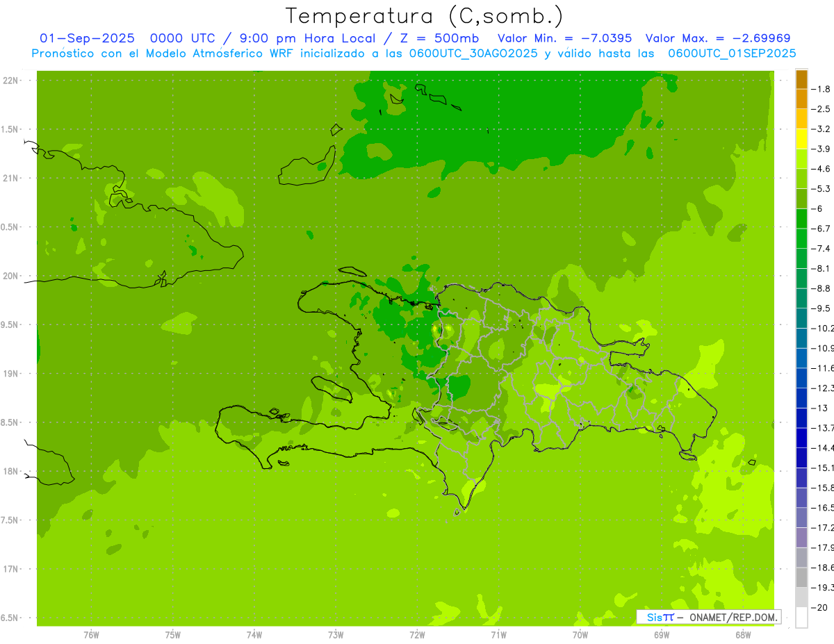This screenshot has height=644, width=834.
Task: Click the "74W" longitude label
Action: coord(254,635)
